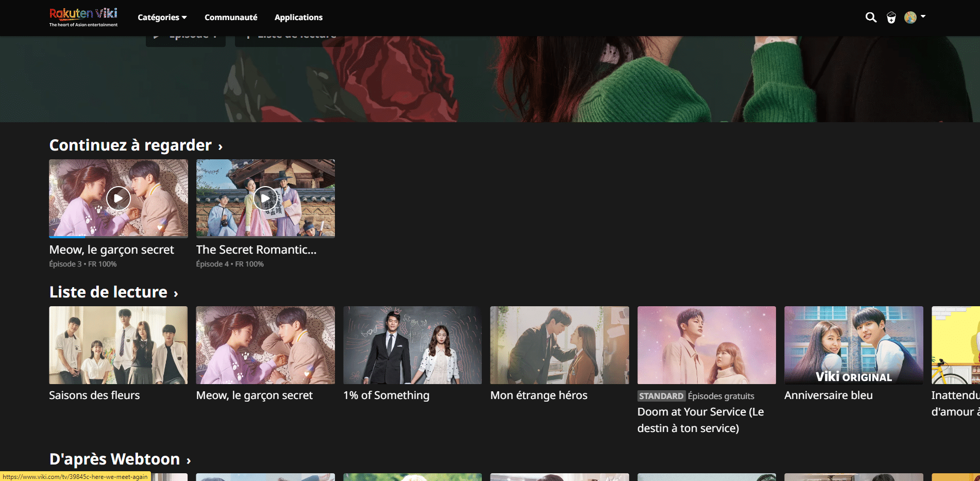This screenshot has width=980, height=481.
Task: Open 1% of Something thumbnail
Action: (x=413, y=345)
